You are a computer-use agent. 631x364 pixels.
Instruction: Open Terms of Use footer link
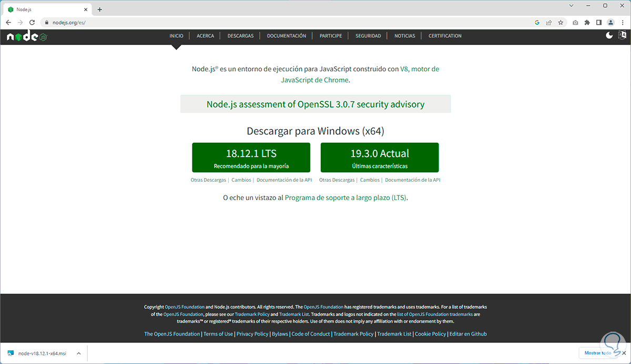[x=218, y=334]
